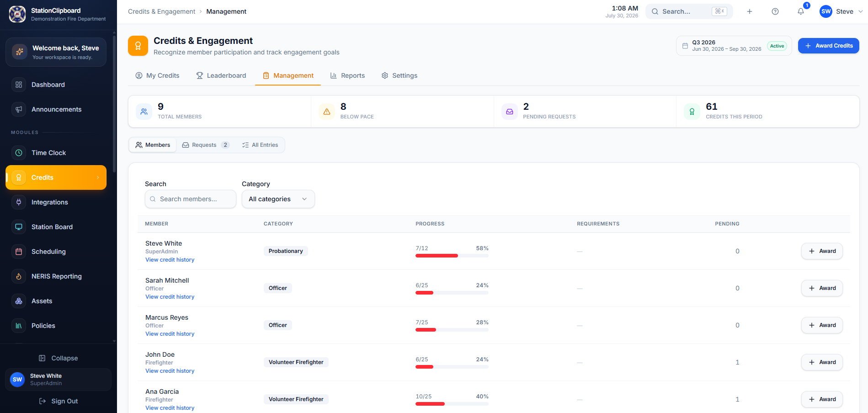
Task: Open the Station Board module
Action: [56, 227]
